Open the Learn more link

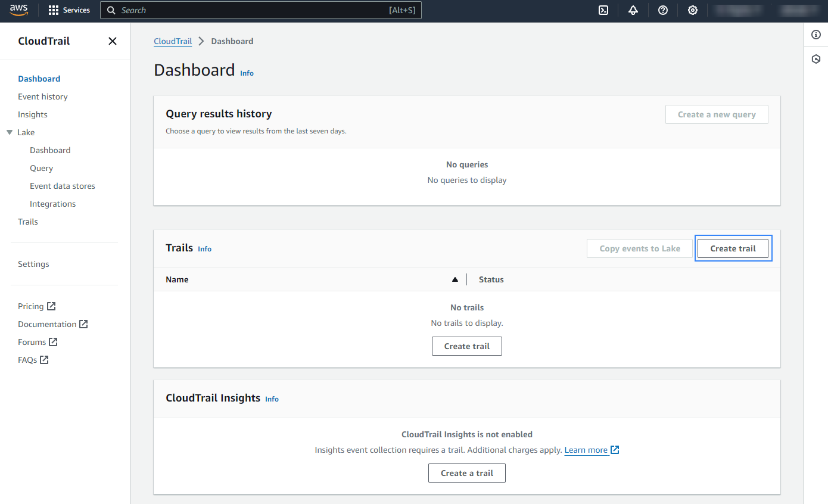click(586, 450)
